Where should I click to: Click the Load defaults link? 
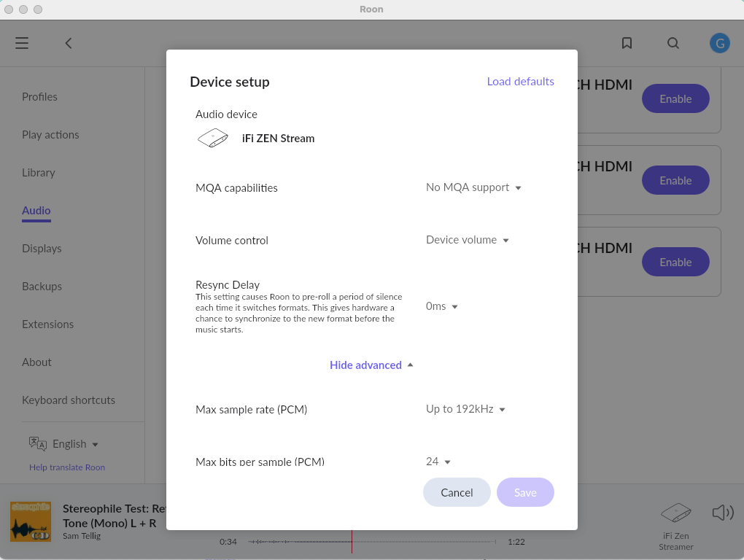click(520, 81)
